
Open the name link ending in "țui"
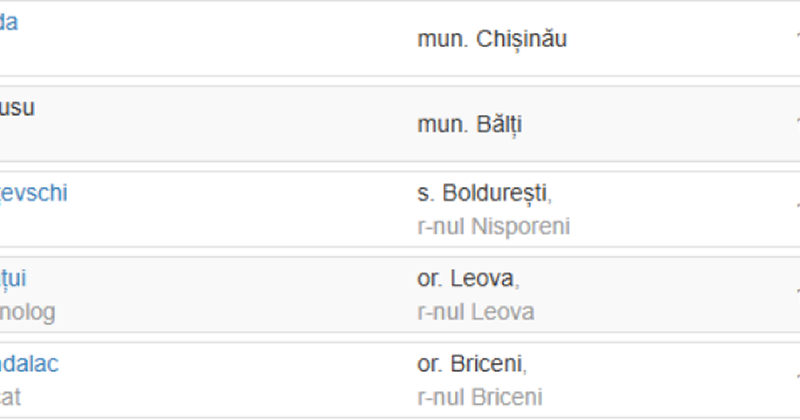point(13,278)
